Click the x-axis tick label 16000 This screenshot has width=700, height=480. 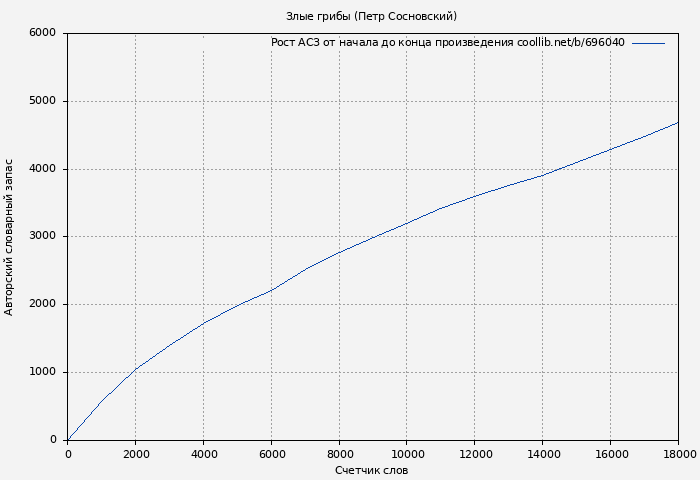point(611,454)
